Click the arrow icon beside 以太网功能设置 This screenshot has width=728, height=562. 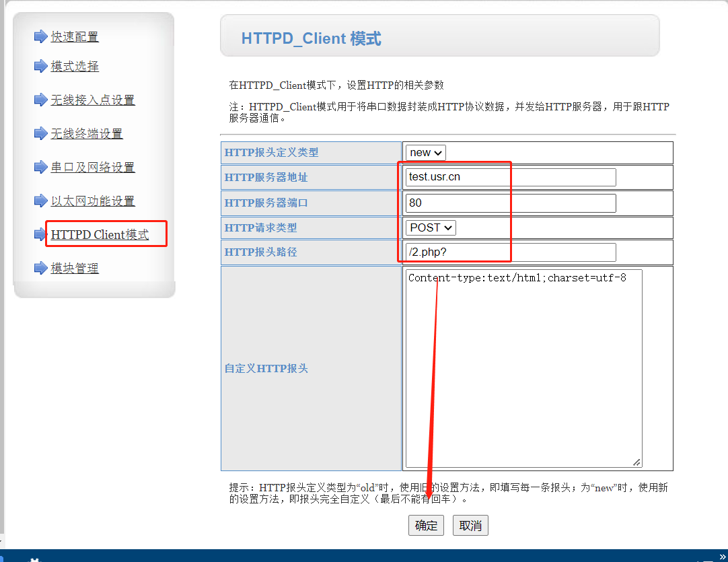40,201
